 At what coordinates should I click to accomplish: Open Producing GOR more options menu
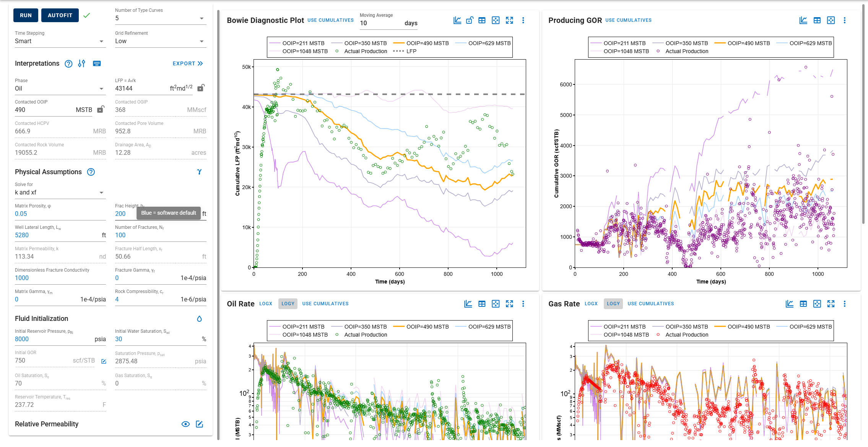pyautogui.click(x=845, y=20)
